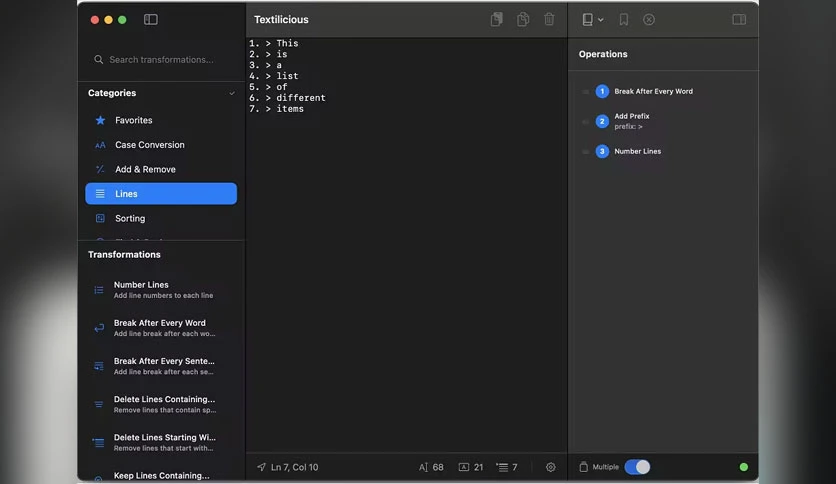Screen dimensions: 836x484
Task: Toggle the Number Lines operation handle
Action: [585, 151]
